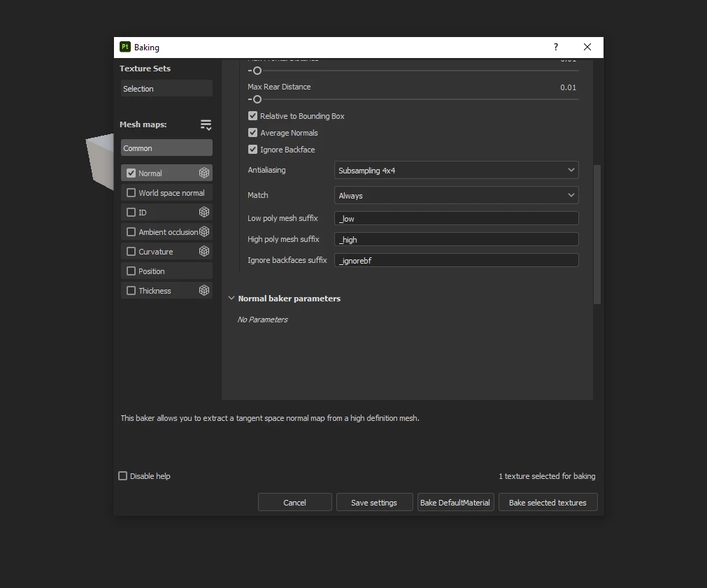
Task: Click the cube icon beside Thickness
Action: pyautogui.click(x=204, y=290)
